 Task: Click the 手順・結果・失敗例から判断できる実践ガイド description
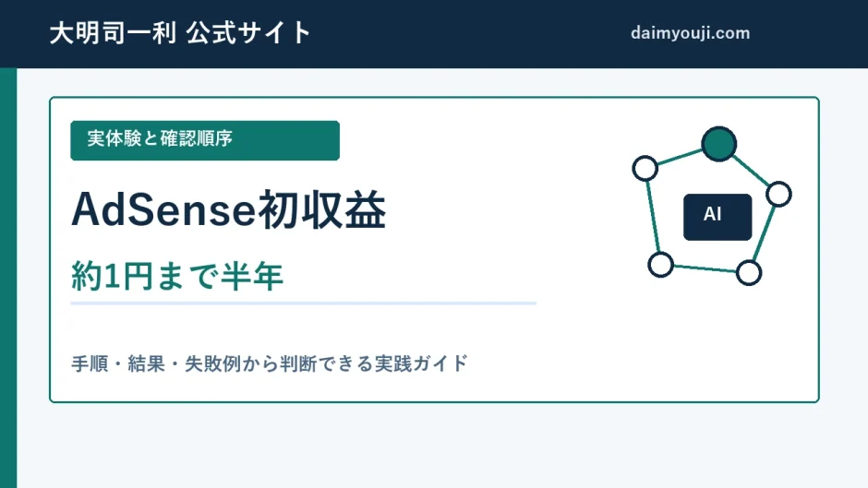click(270, 363)
